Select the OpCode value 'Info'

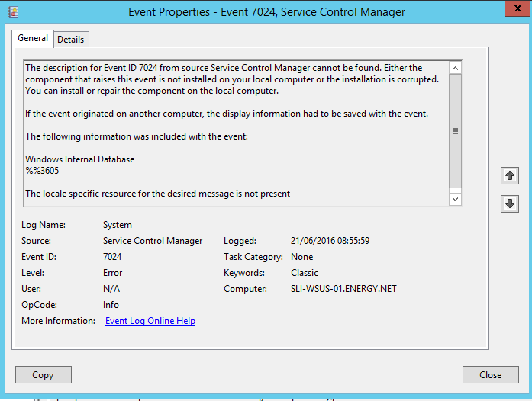click(x=111, y=304)
